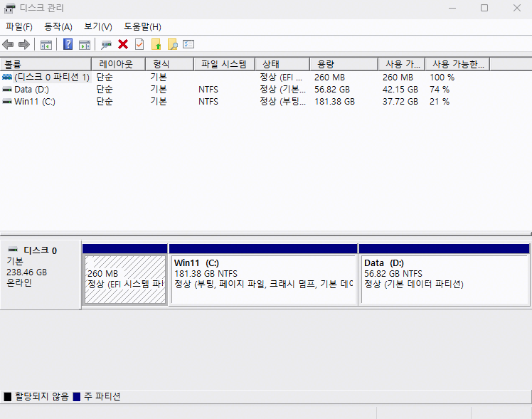This screenshot has width=532, height=419.
Task: Click the 온라인 disk status text
Action: pyautogui.click(x=19, y=282)
